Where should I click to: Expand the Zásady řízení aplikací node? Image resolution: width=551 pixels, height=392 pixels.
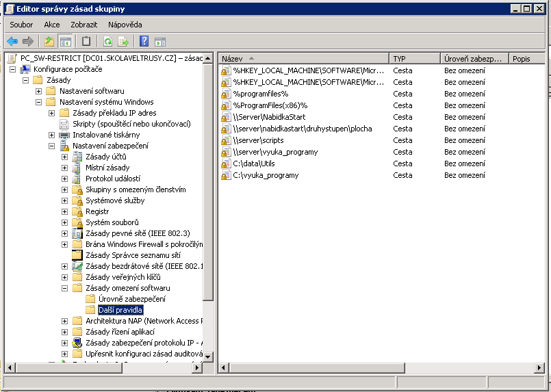65,332
